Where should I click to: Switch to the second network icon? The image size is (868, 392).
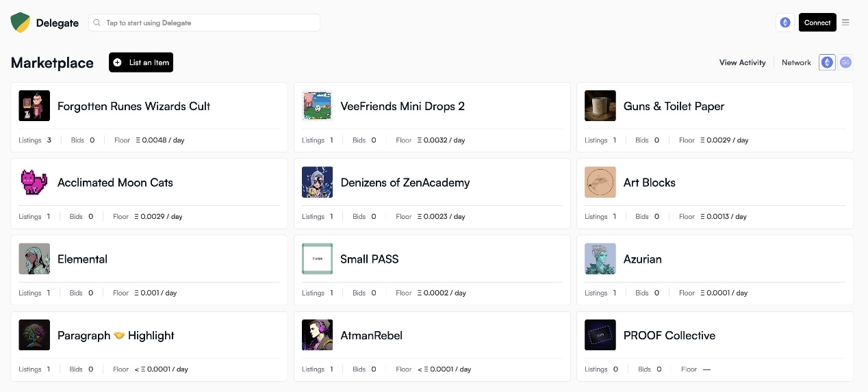click(845, 62)
